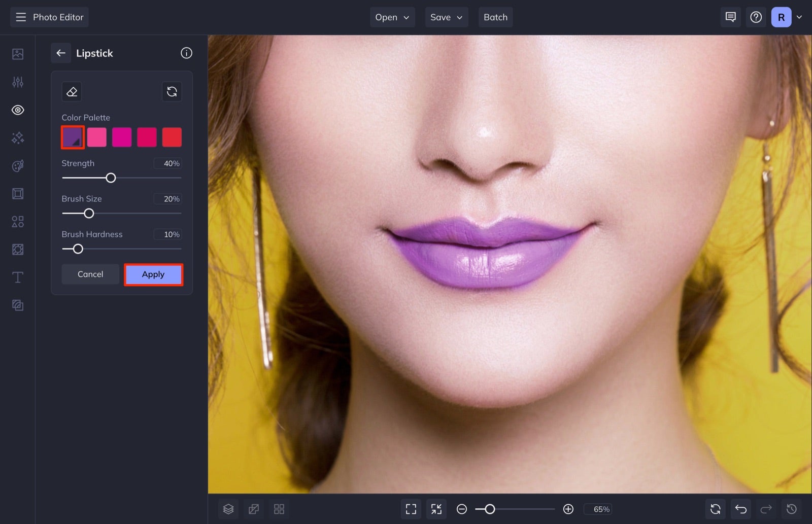
Task: Open the AI Effects sparkle tool
Action: pyautogui.click(x=17, y=137)
